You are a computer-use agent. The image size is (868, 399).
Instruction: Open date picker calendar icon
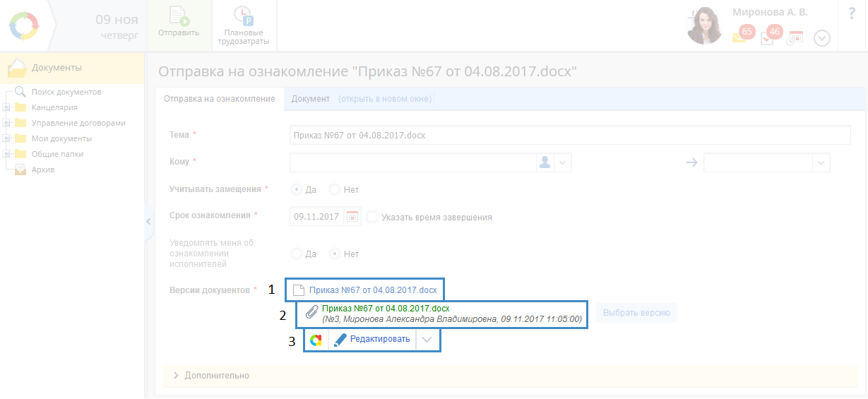(352, 217)
